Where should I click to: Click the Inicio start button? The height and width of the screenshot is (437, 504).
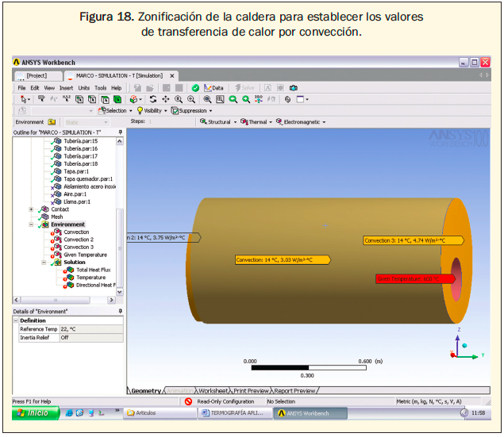coord(33,412)
